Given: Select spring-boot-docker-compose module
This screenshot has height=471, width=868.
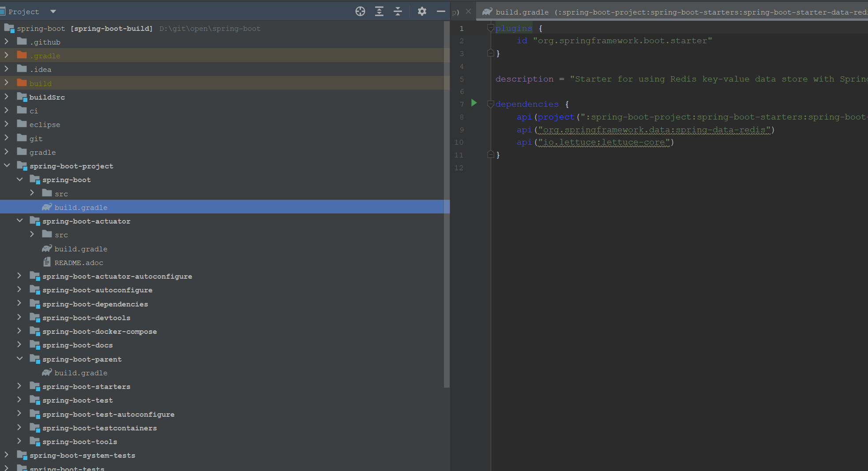Looking at the screenshot, I should tap(99, 331).
